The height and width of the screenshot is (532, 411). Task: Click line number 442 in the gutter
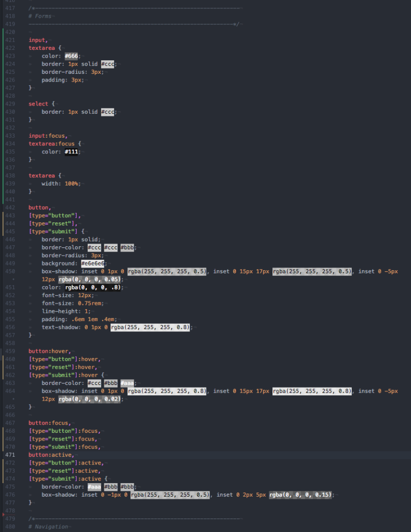[10, 208]
